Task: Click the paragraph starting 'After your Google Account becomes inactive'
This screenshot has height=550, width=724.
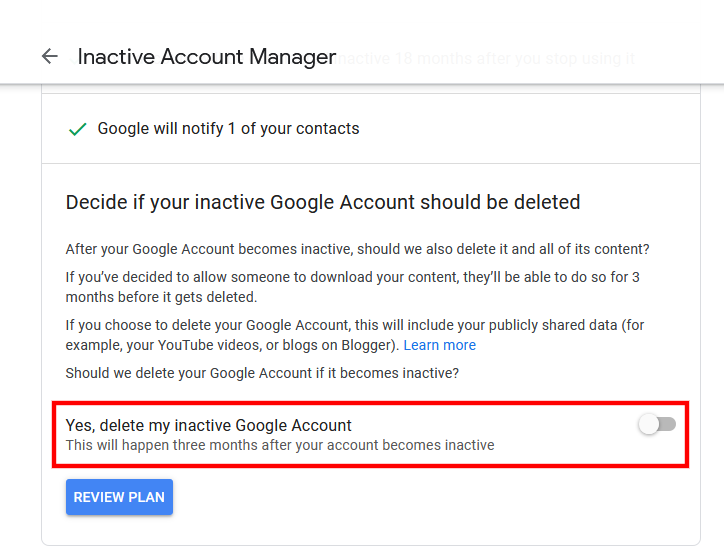Action: (357, 249)
